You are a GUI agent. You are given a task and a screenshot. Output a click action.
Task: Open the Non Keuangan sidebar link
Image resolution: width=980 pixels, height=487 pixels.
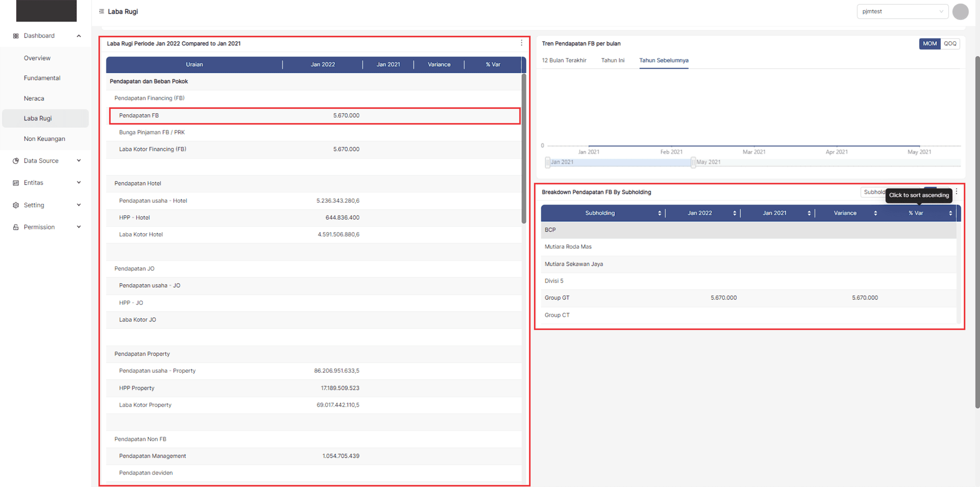click(44, 139)
